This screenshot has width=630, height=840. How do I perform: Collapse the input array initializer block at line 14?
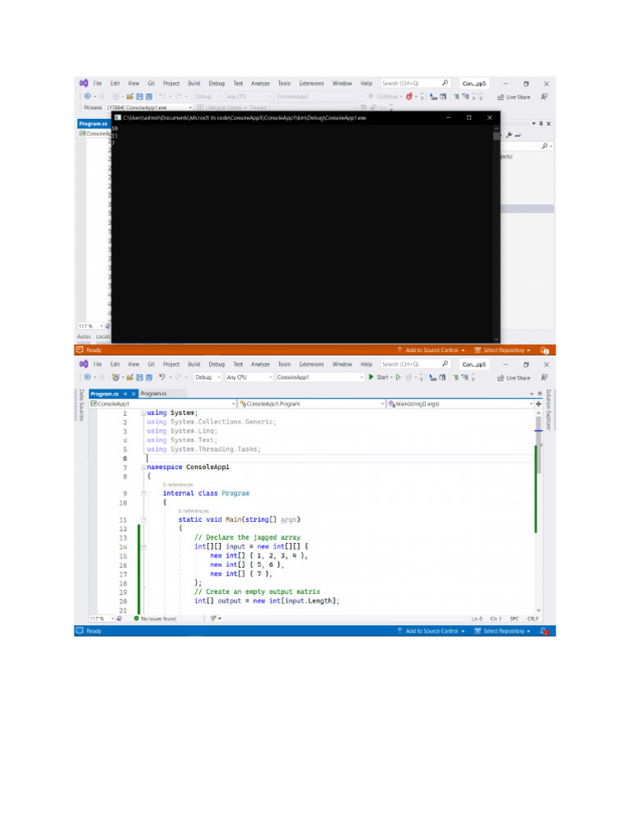[x=143, y=546]
